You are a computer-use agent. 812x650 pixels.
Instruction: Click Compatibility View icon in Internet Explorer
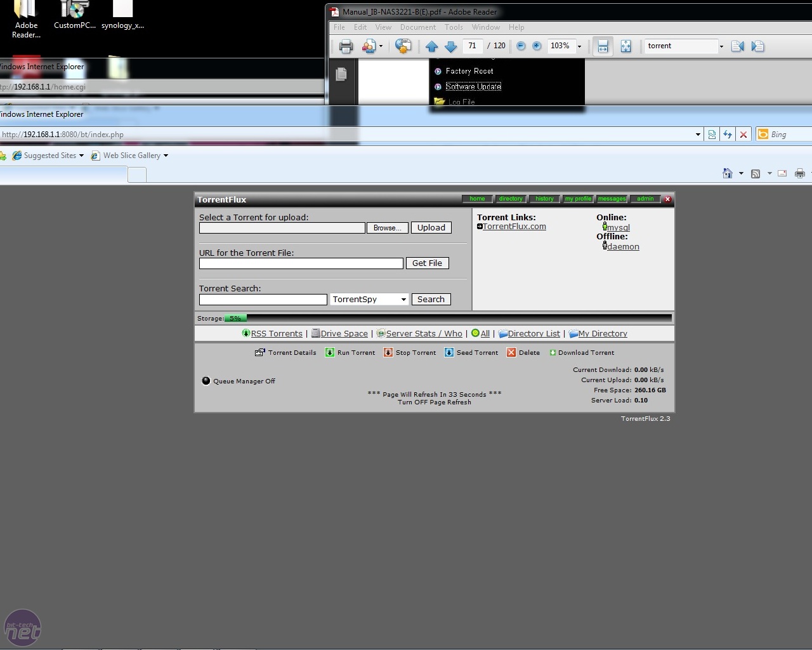(x=712, y=135)
